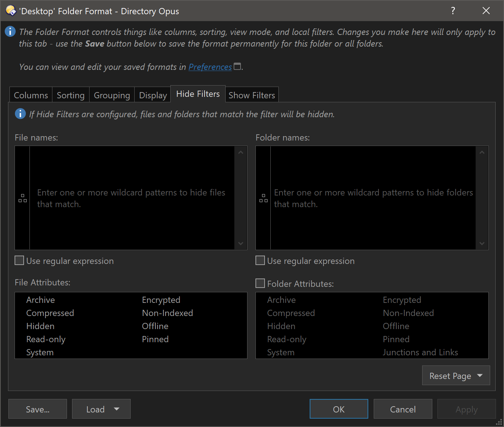Open the Load dropdown arrow
The width and height of the screenshot is (504, 427).
point(116,409)
